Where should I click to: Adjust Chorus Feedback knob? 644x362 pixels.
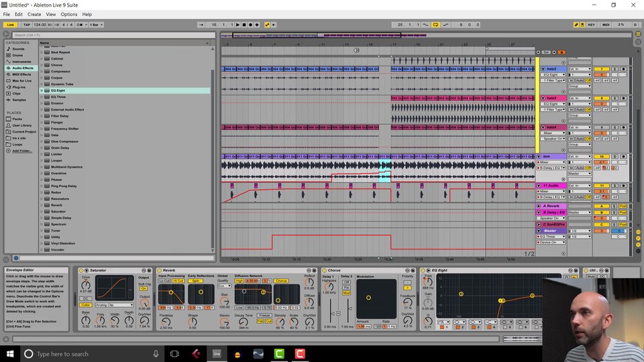pos(407,302)
